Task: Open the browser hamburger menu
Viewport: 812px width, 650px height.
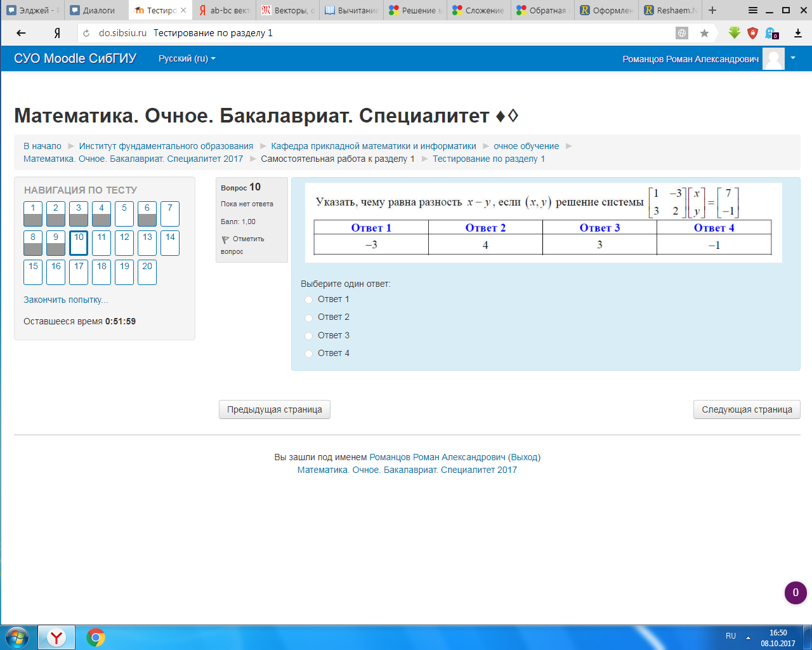Action: 753,10
